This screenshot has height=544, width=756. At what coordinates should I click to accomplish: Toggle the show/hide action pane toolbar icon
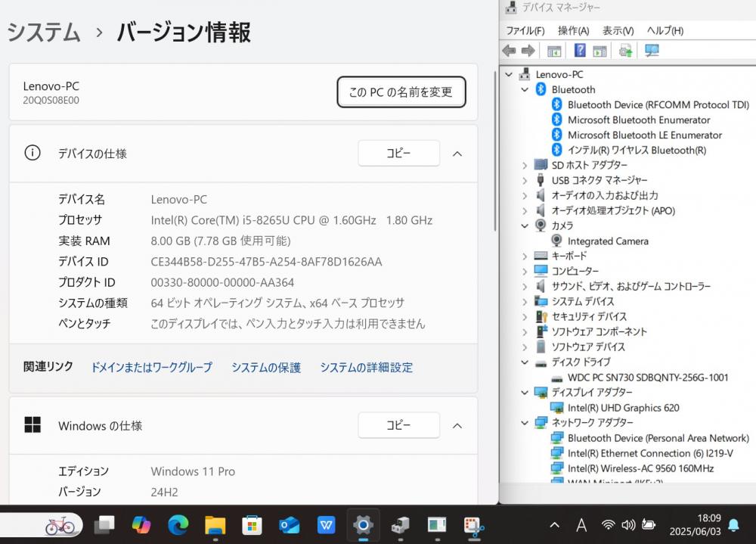600,51
